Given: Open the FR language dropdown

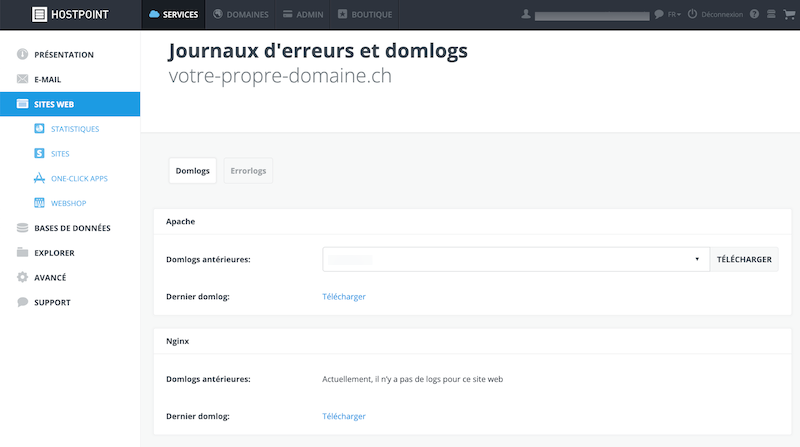Looking at the screenshot, I should pos(674,14).
